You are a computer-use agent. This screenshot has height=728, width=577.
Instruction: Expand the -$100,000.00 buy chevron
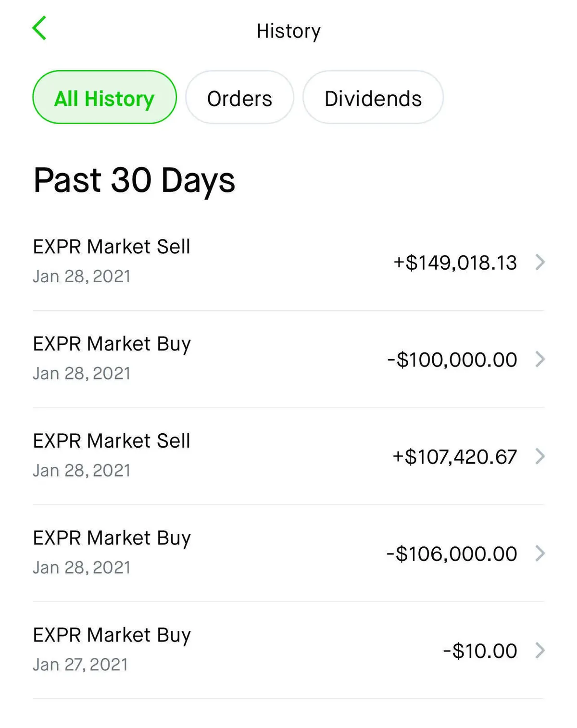[540, 359]
